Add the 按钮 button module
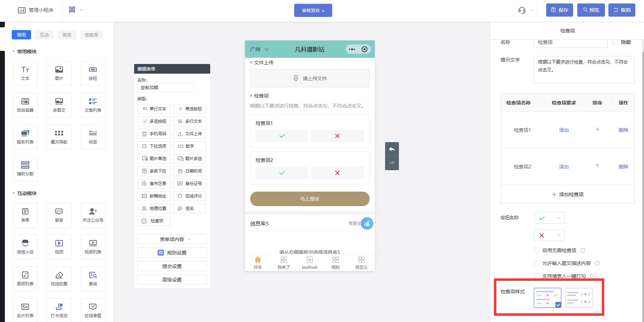Image resolution: width=644 pixels, height=322 pixels. tap(93, 73)
